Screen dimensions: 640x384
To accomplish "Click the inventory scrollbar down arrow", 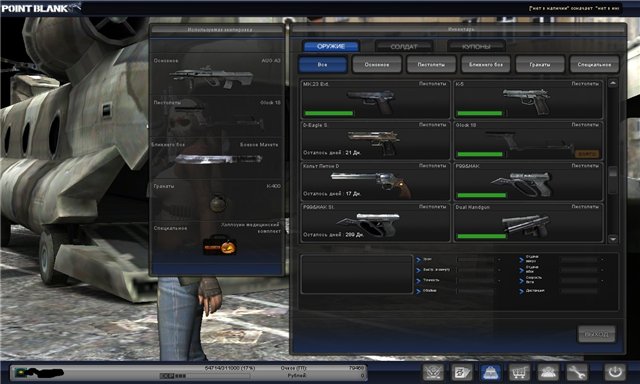I will (613, 239).
